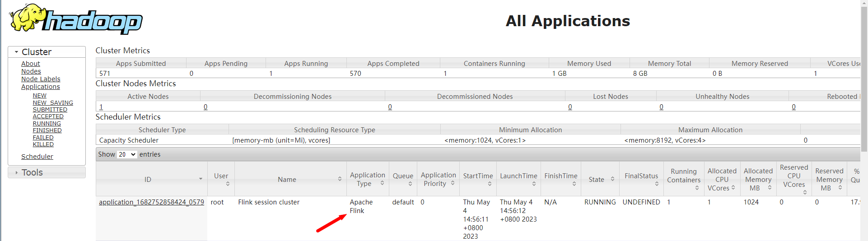Click Unhealthy Nodes count 0 link

661,107
